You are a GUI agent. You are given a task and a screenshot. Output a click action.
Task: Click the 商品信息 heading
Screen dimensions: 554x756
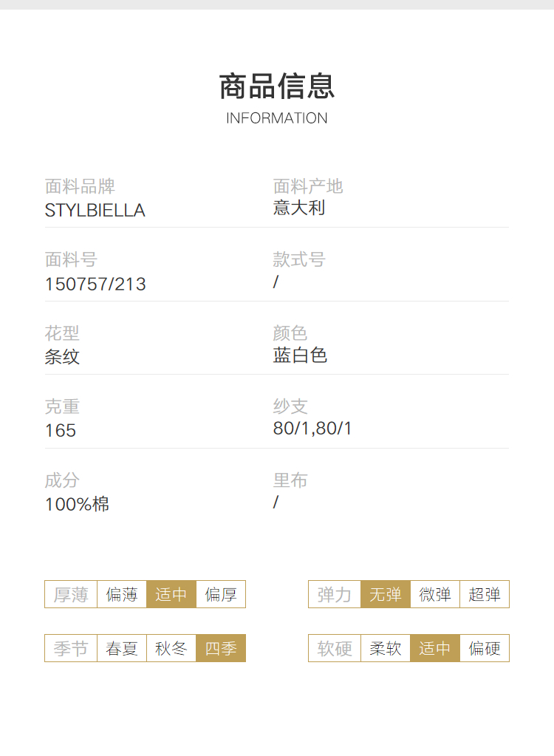click(x=277, y=86)
